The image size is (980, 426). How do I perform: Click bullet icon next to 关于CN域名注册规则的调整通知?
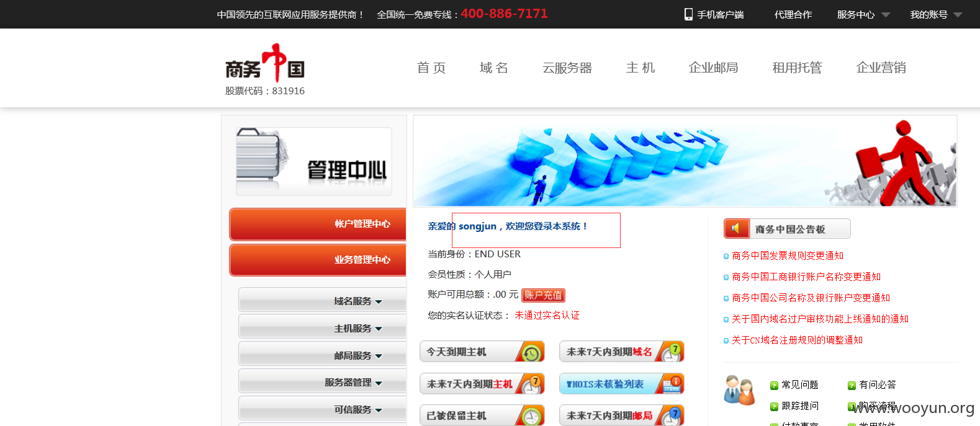[726, 340]
